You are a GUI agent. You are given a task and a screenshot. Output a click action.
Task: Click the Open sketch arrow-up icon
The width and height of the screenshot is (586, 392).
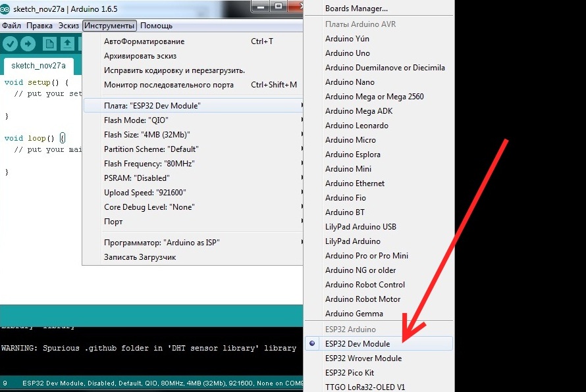coord(68,44)
